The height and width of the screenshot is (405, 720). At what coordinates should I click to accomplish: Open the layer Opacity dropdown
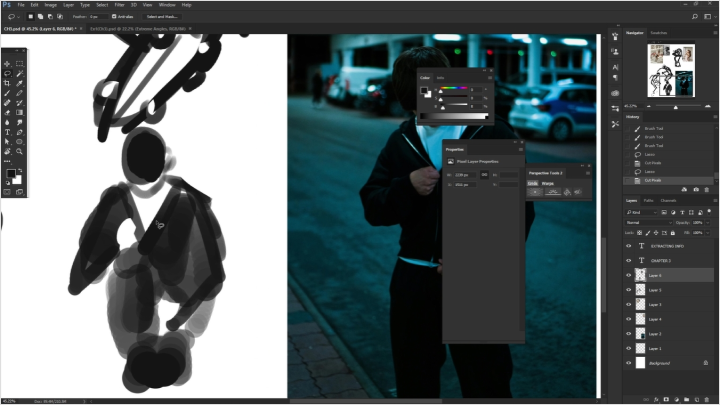coord(708,223)
